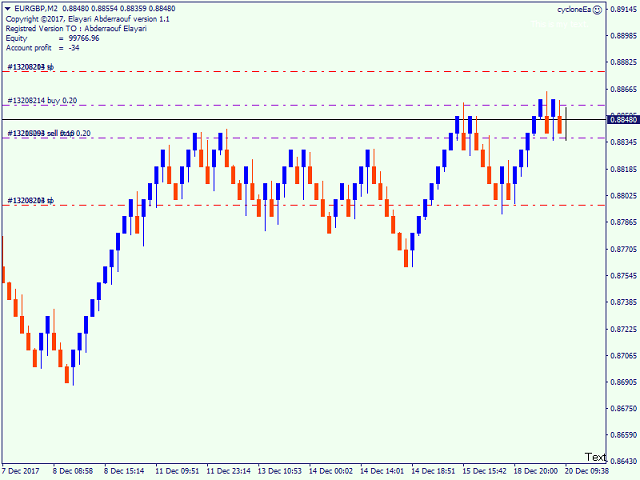Click the 0.87545 price scale value
Viewport: 640px width, 480px height.
tap(624, 276)
